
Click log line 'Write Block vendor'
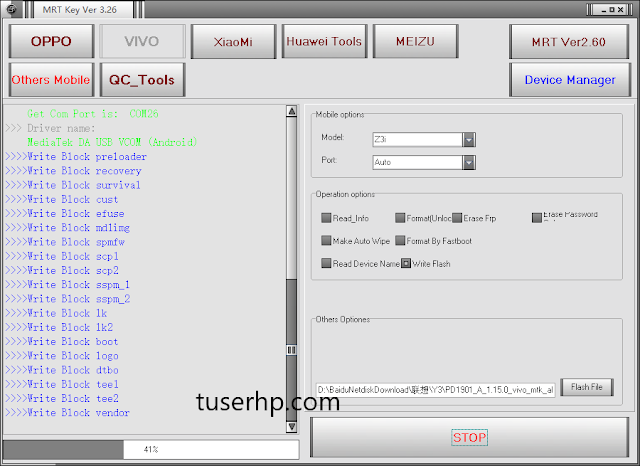click(x=67, y=413)
